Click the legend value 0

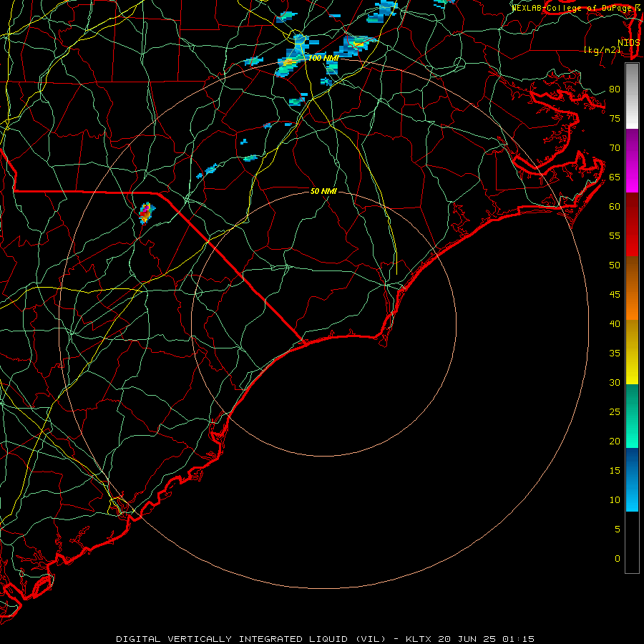[618, 559]
